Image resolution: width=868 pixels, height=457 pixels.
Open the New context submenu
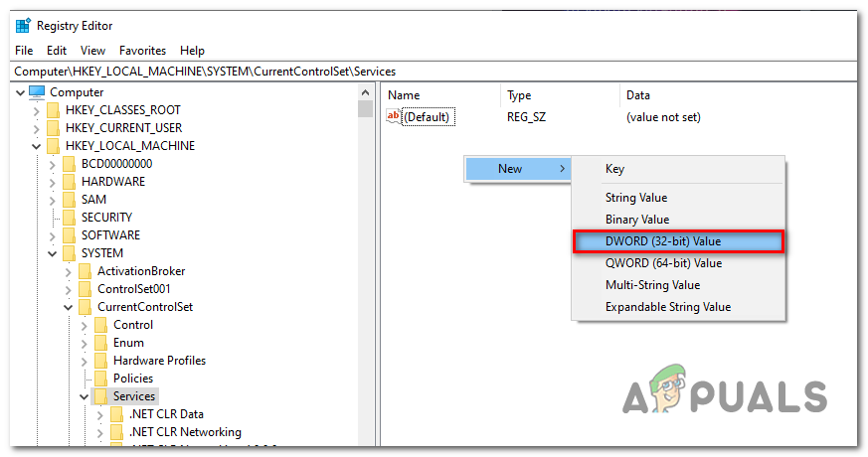[518, 169]
